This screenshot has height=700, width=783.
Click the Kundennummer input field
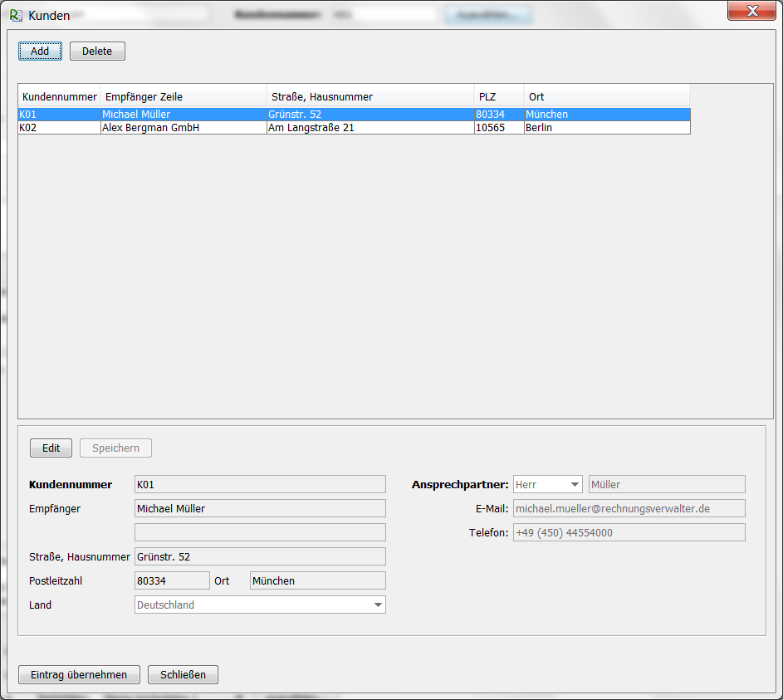click(260, 485)
